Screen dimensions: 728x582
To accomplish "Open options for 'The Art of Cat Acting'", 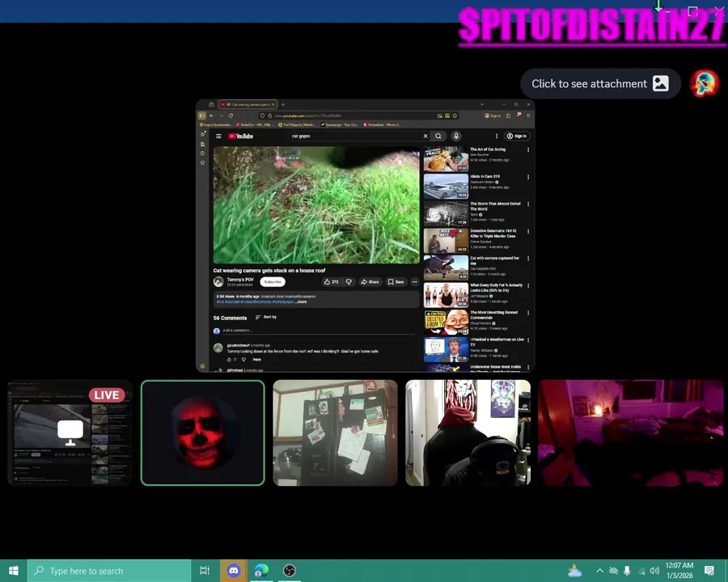I will coord(528,150).
